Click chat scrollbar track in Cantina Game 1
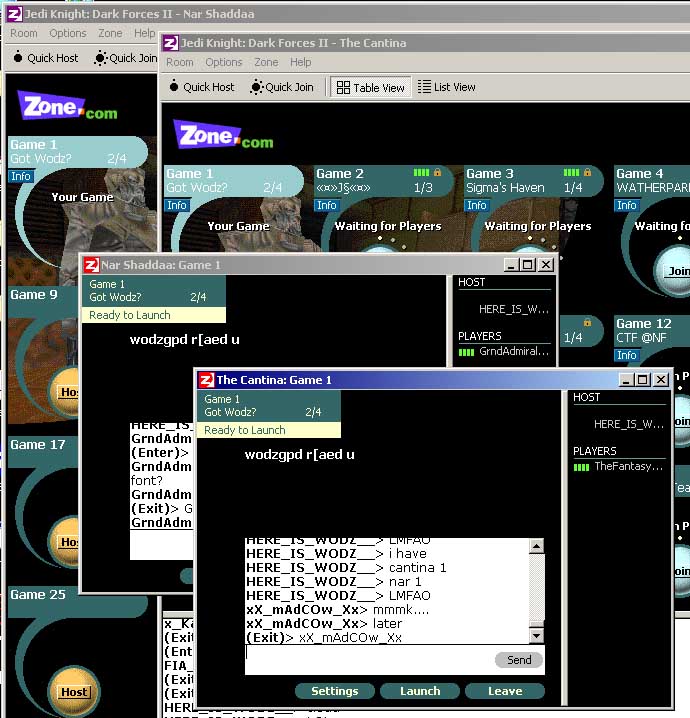Image resolution: width=690 pixels, height=718 pixels. tap(536, 586)
